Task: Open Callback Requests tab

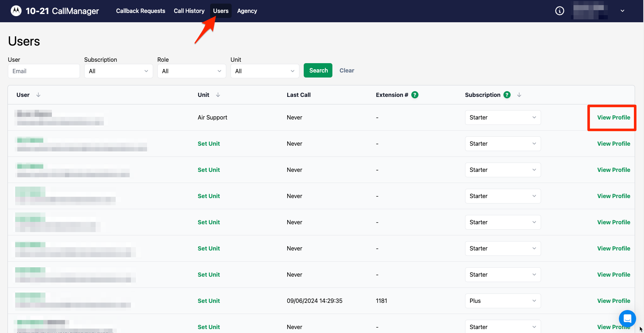Action: click(x=141, y=11)
